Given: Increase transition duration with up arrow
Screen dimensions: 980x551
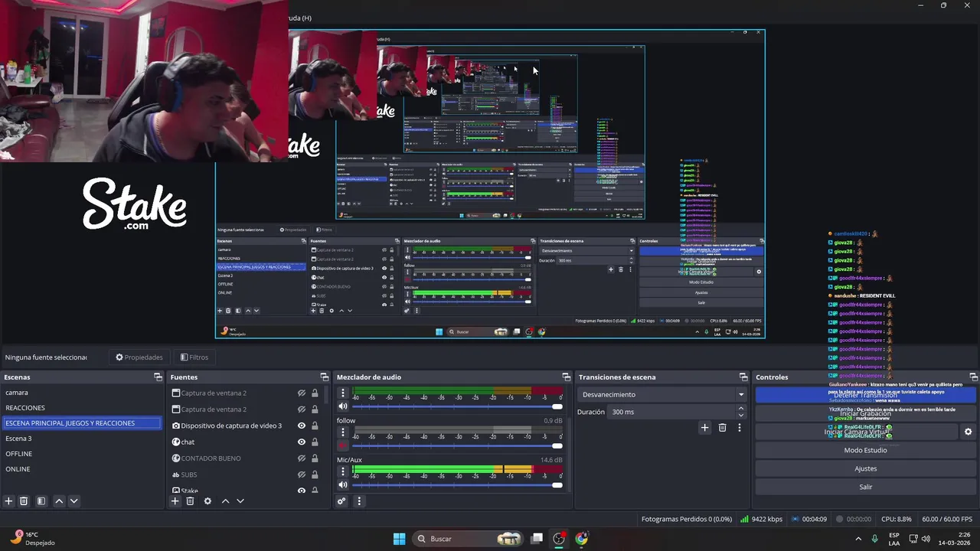Looking at the screenshot, I should tap(740, 409).
